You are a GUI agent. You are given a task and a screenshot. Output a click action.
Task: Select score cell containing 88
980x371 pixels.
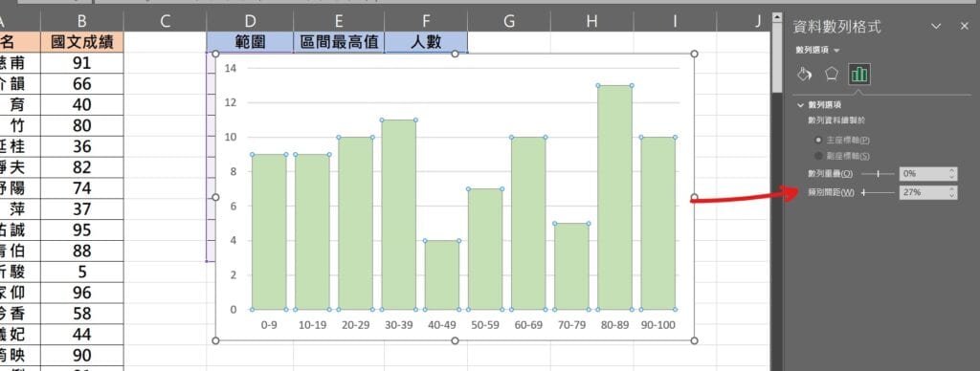82,251
